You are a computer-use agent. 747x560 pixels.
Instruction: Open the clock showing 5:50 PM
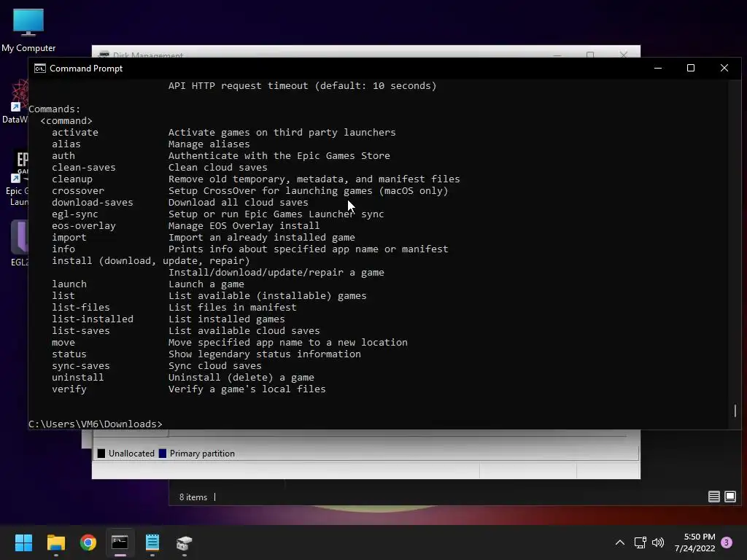pos(695,542)
